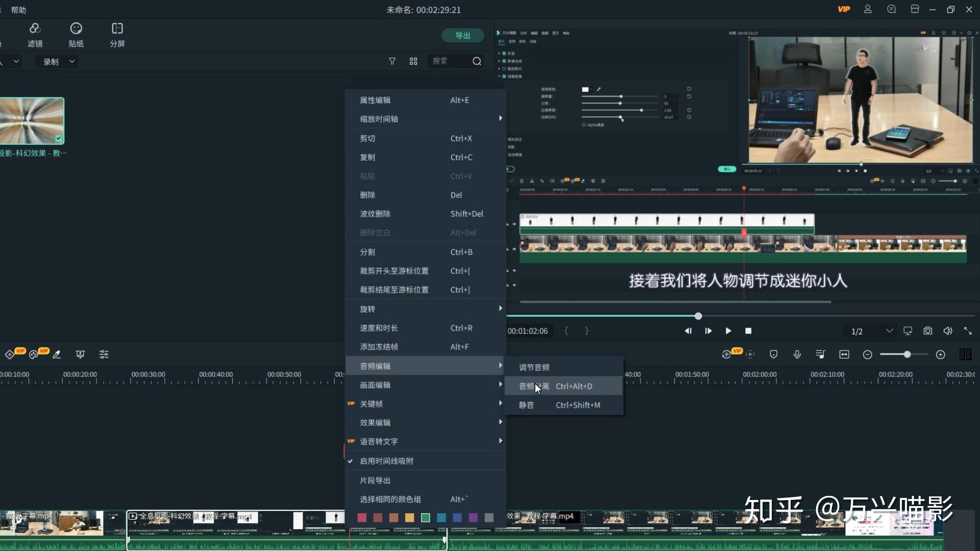The height and width of the screenshot is (551, 980).
Task: Step forward one frame
Action: point(708,331)
